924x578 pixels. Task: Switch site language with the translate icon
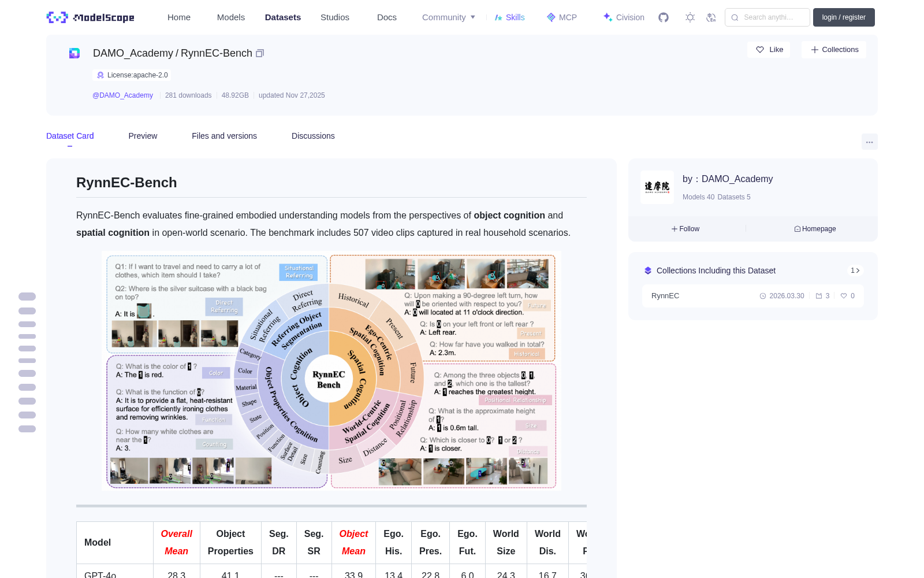coord(711,17)
